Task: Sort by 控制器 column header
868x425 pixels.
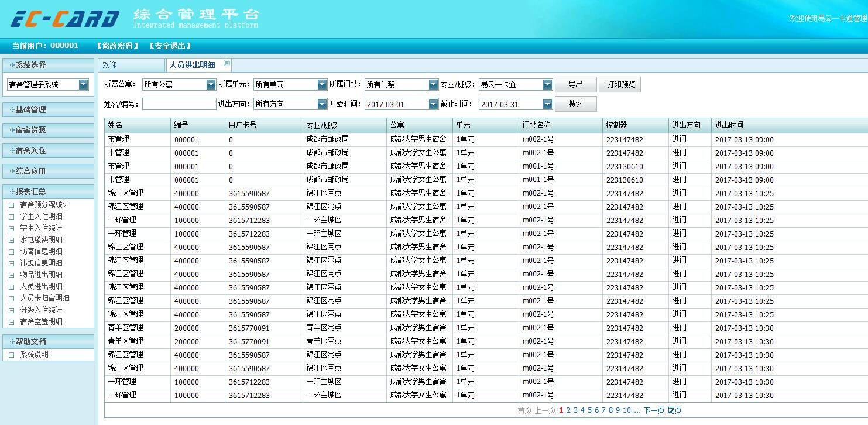Action: click(636, 125)
